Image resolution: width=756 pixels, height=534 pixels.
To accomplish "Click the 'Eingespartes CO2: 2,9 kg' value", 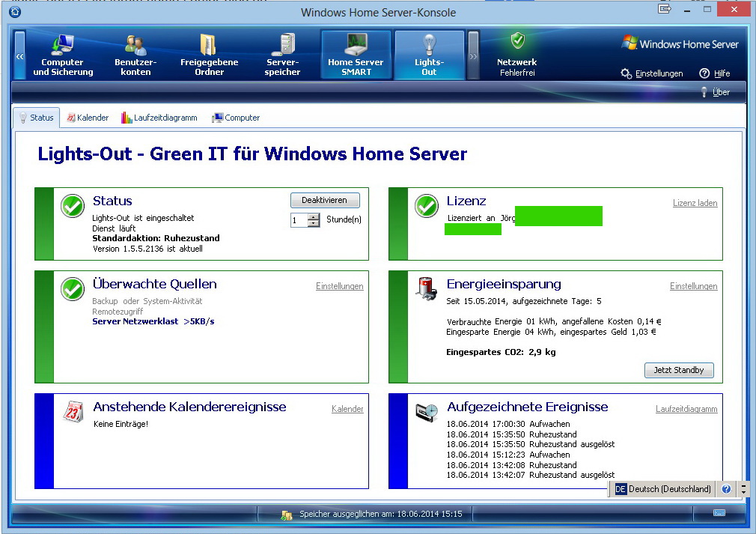I will (501, 352).
